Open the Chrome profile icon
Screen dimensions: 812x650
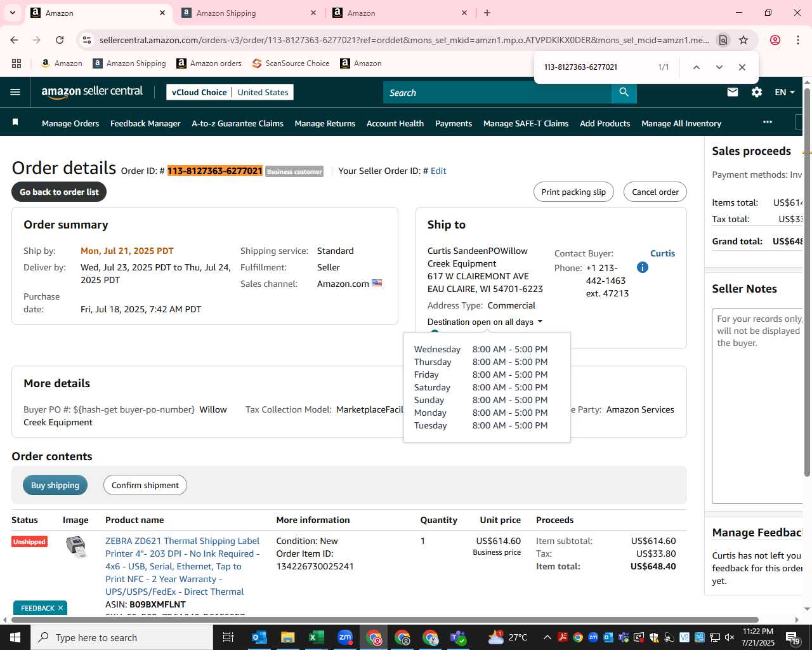click(775, 40)
